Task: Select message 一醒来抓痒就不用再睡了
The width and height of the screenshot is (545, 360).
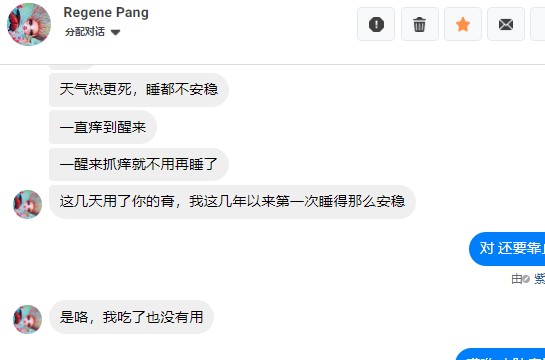Action: pos(139,164)
